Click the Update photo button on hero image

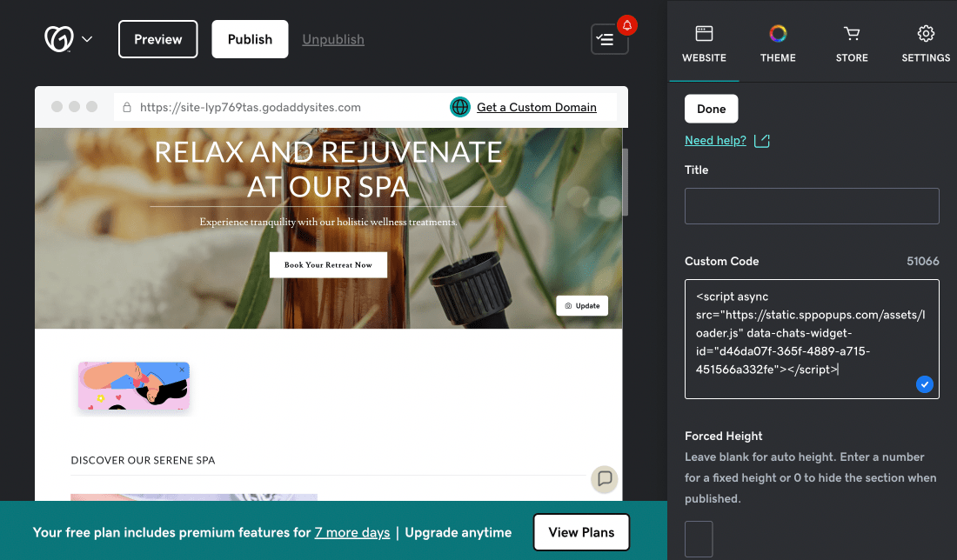[x=582, y=305]
